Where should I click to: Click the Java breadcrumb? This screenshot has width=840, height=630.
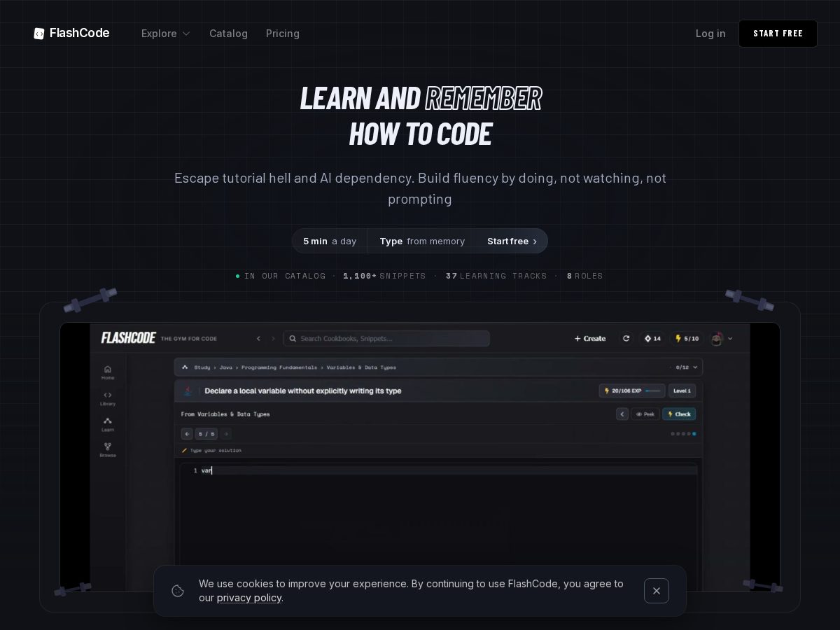(226, 367)
